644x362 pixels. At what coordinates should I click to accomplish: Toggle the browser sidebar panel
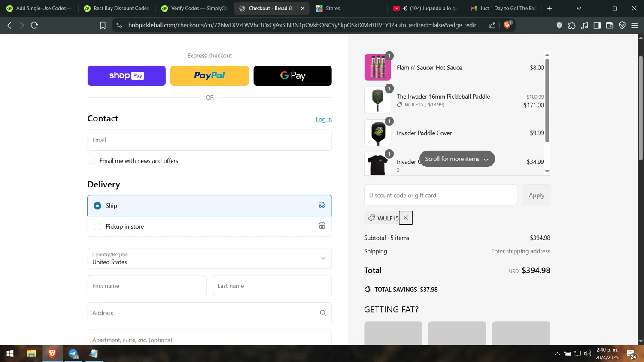point(597,25)
